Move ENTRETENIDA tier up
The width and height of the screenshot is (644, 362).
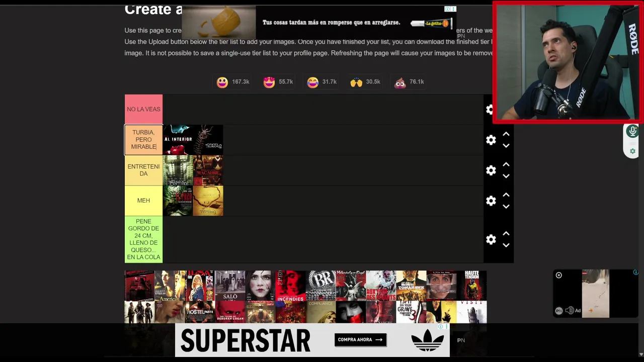coord(506,164)
